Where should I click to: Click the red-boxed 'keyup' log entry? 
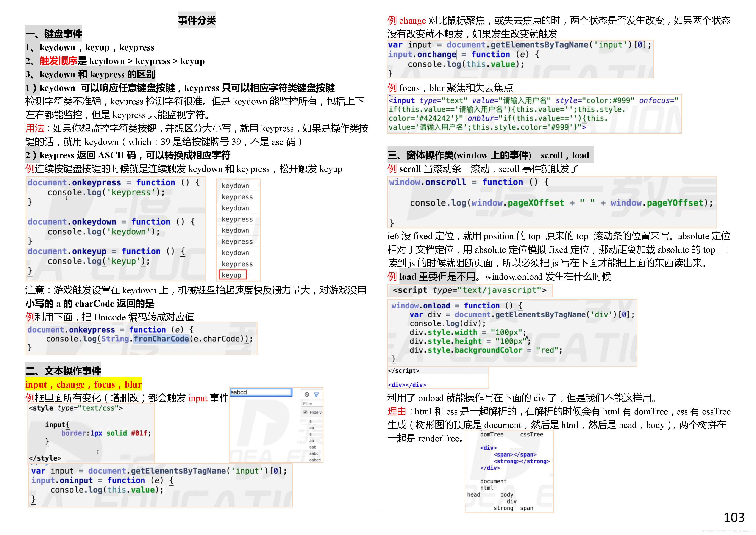click(x=233, y=275)
